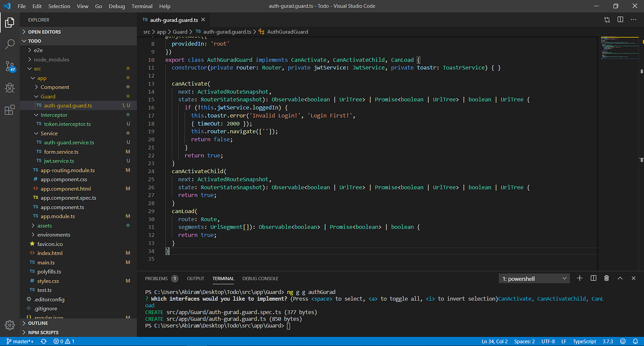Open jwt.service.ts in the explorer
This screenshot has height=346, width=644.
coord(59,161)
